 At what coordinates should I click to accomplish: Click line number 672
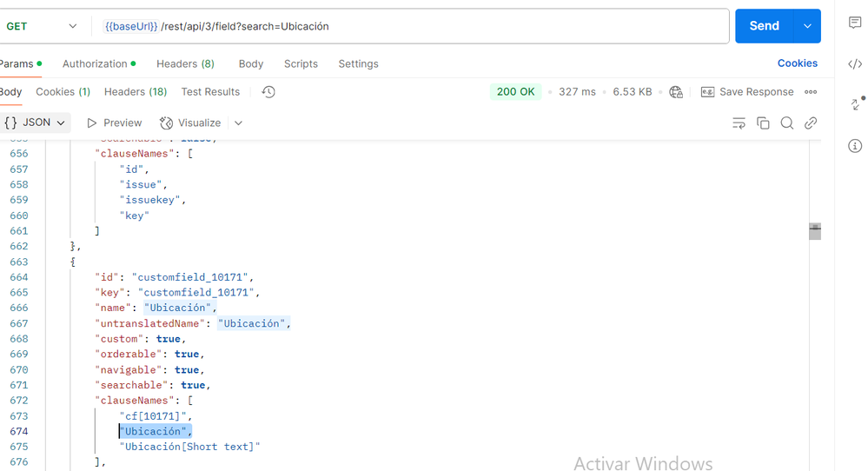[x=19, y=400]
